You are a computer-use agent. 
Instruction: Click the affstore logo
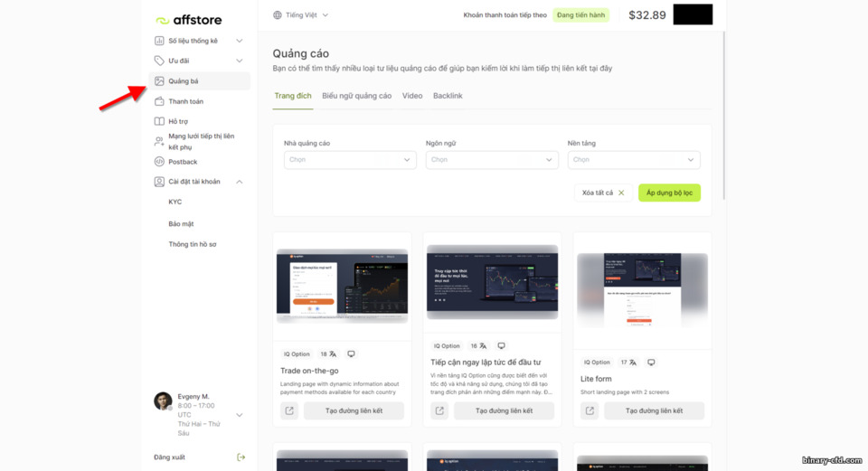coord(189,20)
